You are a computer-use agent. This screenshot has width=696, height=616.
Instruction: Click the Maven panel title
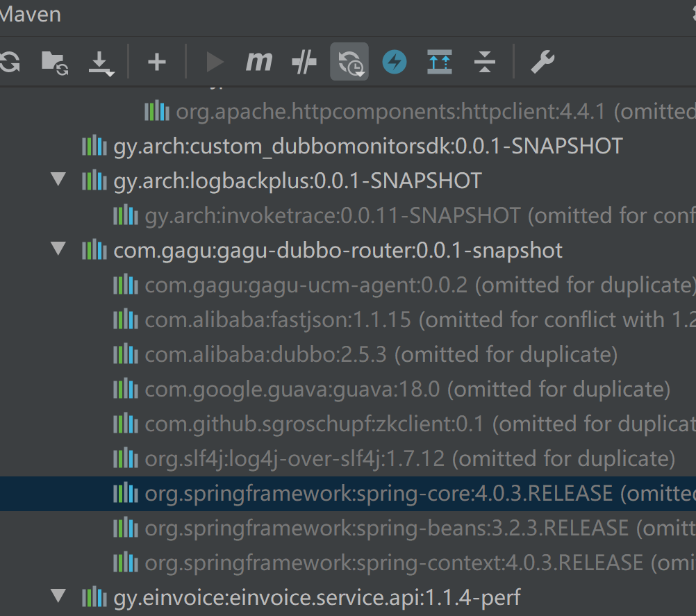31,14
